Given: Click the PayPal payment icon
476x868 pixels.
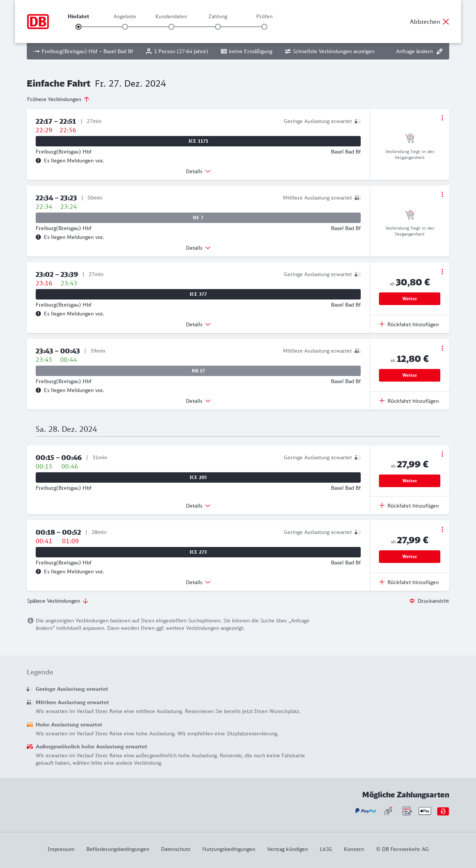Looking at the screenshot, I should point(366,811).
